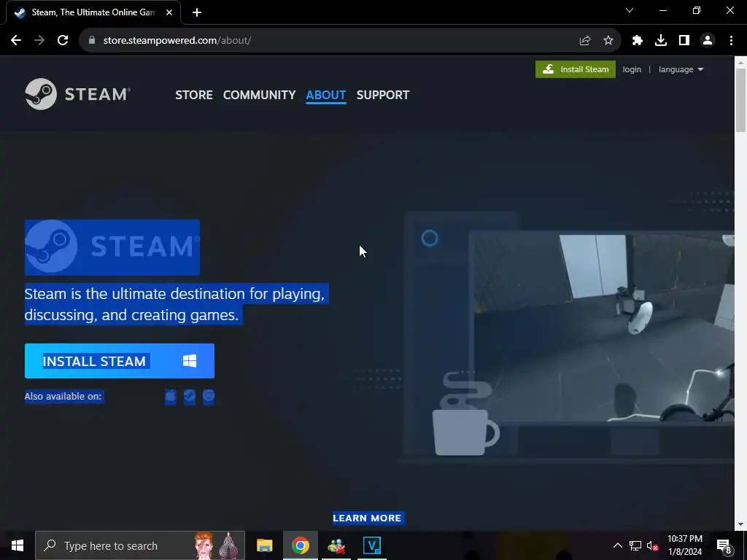Open the Chrome three-dot menu
This screenshot has height=560, width=747.
(731, 41)
